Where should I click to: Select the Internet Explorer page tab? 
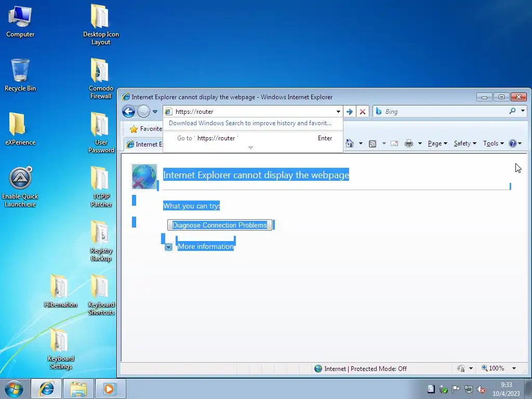(x=144, y=144)
